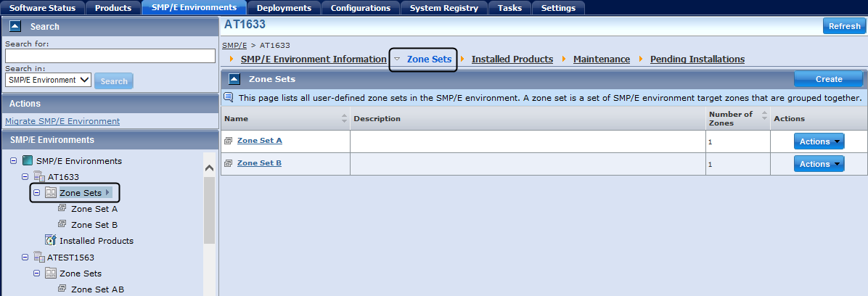Expand arrow before Pending Installations

click(x=642, y=59)
